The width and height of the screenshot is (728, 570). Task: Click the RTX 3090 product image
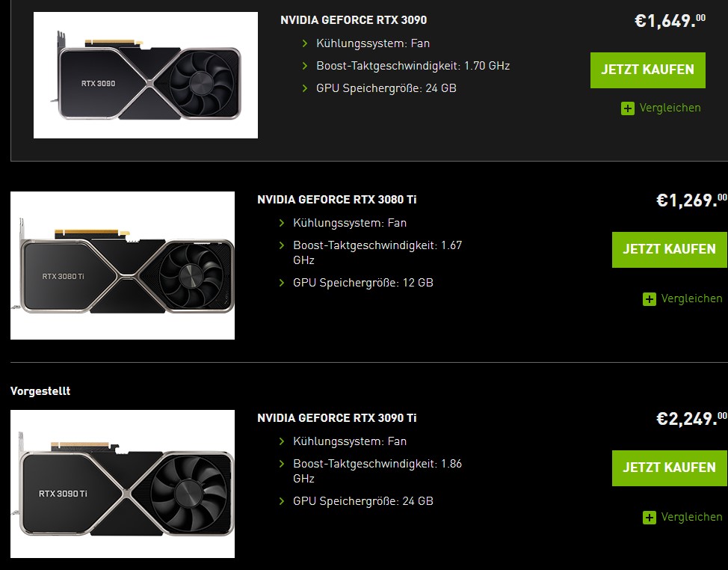[145, 75]
